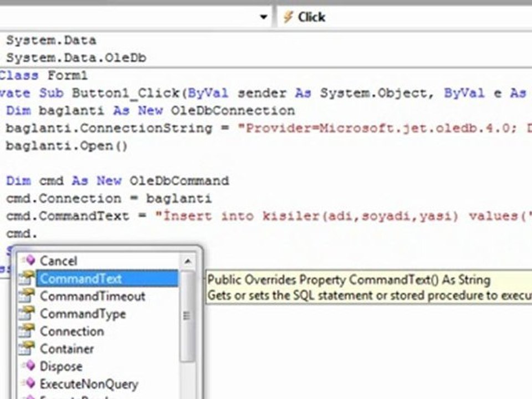This screenshot has height=399, width=532.
Task: Select CommandType in the IntelliSense popup
Action: pyautogui.click(x=83, y=314)
